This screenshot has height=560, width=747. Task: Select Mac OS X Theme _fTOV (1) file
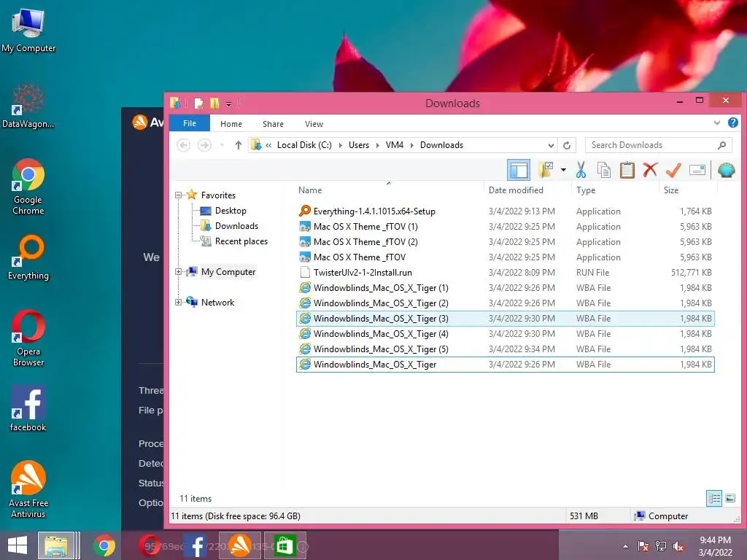tap(505, 227)
